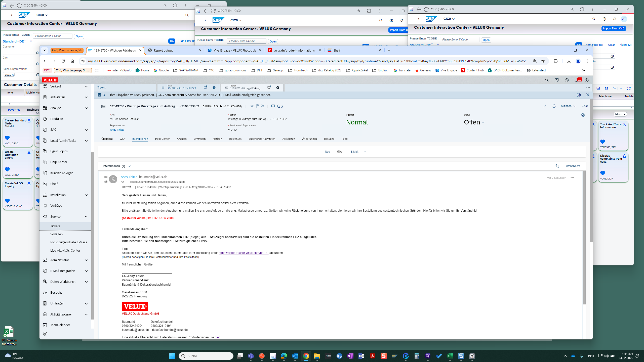
Task: Collapse the Service section in sidebar
Action: tap(86, 216)
